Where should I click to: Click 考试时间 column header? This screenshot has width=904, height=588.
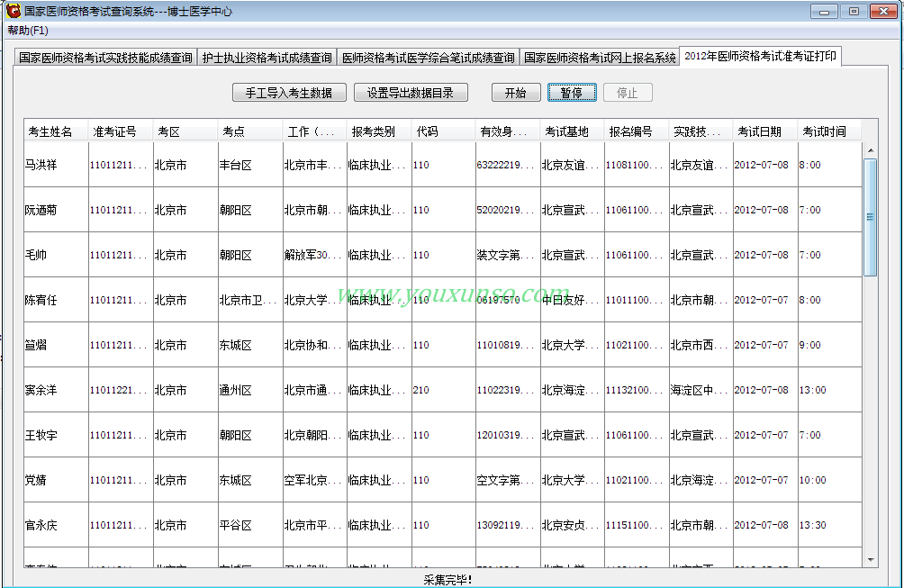pos(829,131)
